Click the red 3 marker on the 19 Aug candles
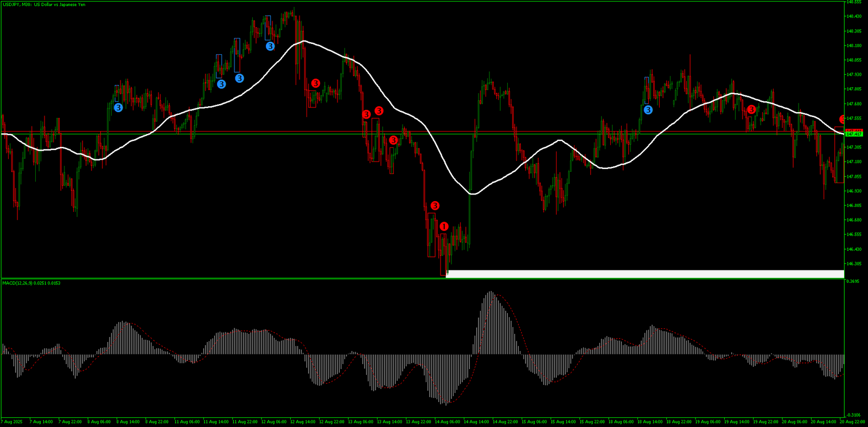 point(751,109)
